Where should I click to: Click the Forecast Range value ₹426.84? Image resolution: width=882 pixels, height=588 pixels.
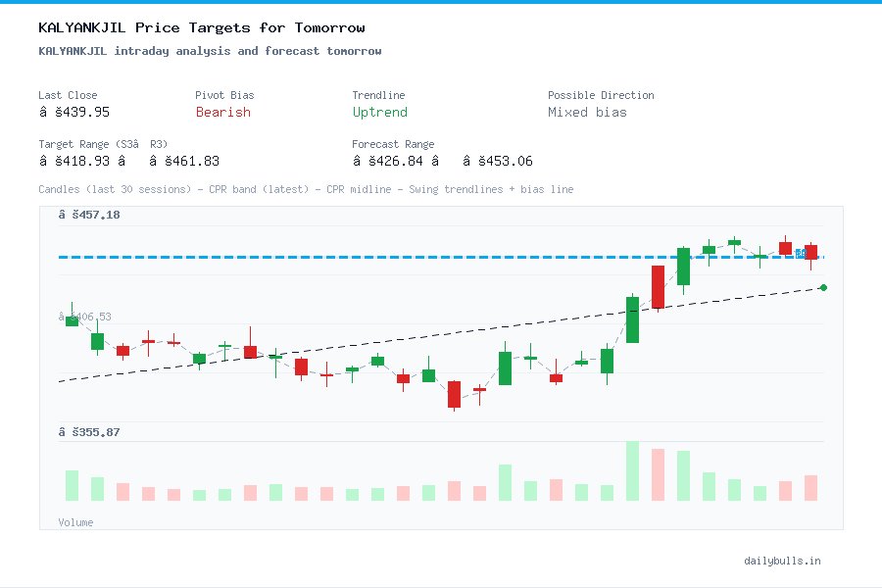(389, 161)
